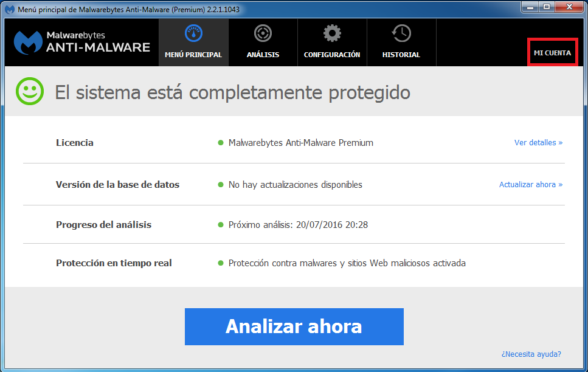Click 'Malwarebytes Anti-Malware Premium' license text

(301, 142)
